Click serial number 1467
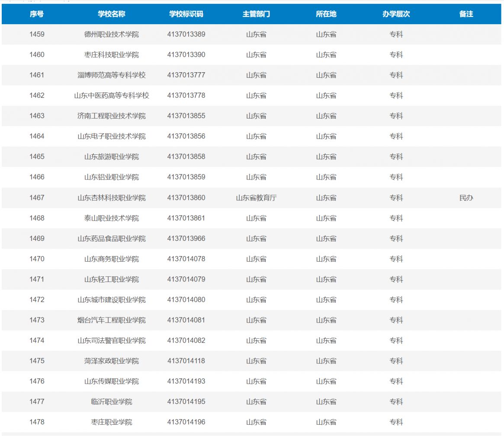504x442 pixels. tap(37, 198)
